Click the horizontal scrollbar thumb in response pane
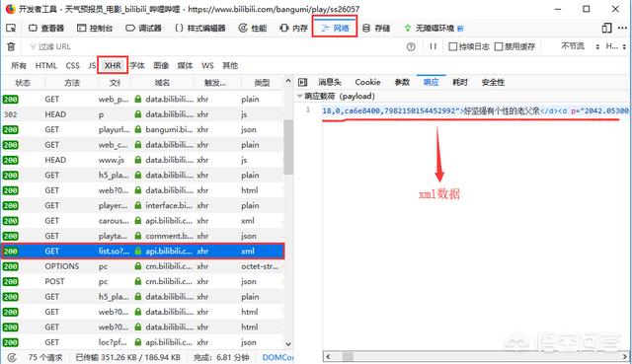Viewport: 632px width, 364px height. coord(348,356)
